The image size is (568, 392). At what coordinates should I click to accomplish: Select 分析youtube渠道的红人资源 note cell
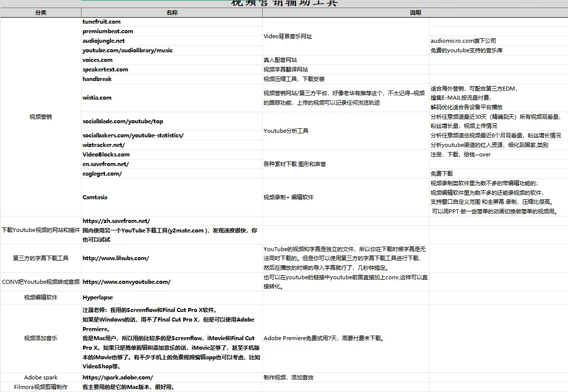pyautogui.click(x=499, y=145)
